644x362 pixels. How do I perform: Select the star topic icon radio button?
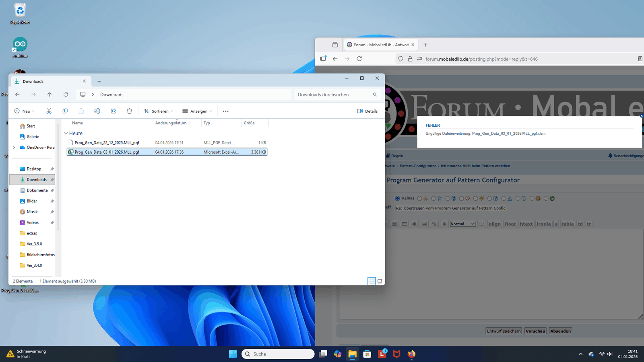point(433,198)
